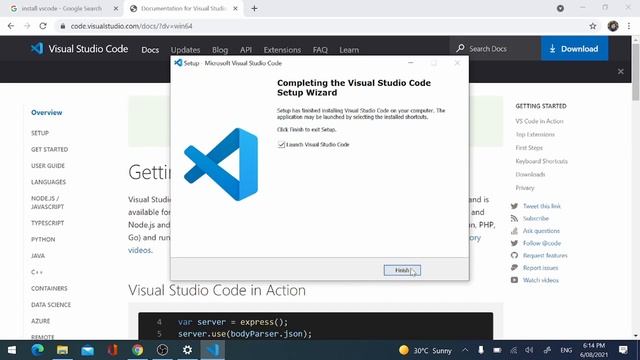
Task: Open the Mail app from taskbar
Action: [x=87, y=350]
